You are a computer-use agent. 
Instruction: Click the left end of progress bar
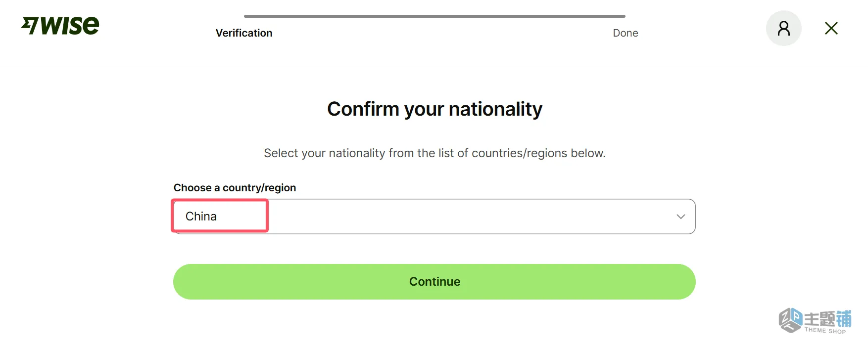[x=247, y=16]
